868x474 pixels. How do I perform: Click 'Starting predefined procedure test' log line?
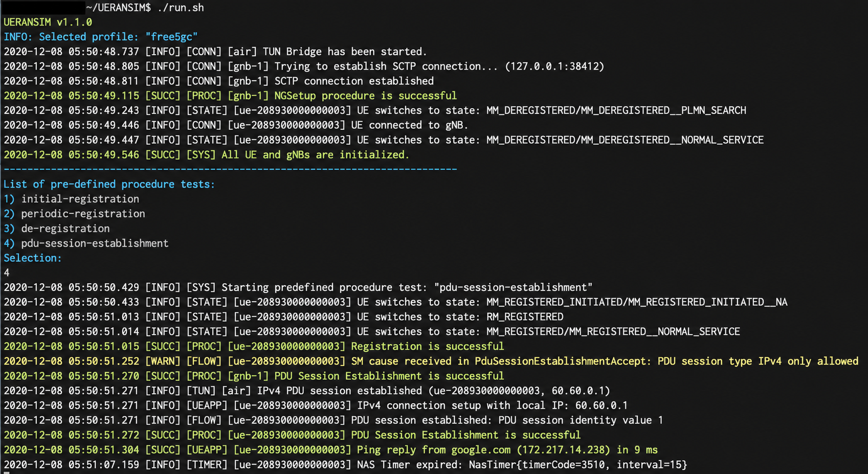coord(298,288)
